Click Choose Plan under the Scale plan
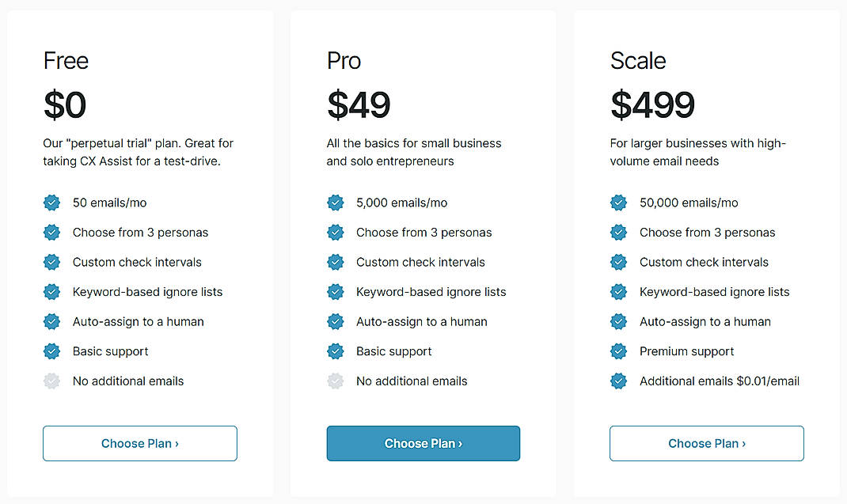Image resolution: width=847 pixels, height=504 pixels. click(706, 443)
